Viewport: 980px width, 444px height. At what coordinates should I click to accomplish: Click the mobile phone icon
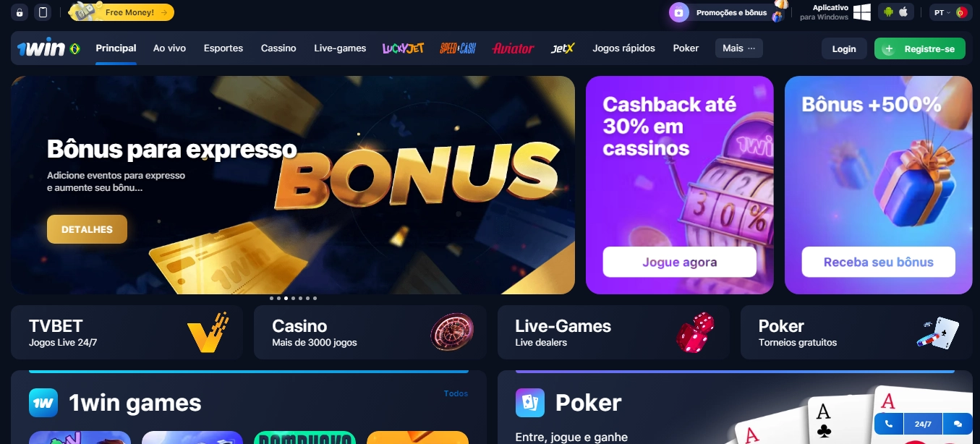pos(43,12)
